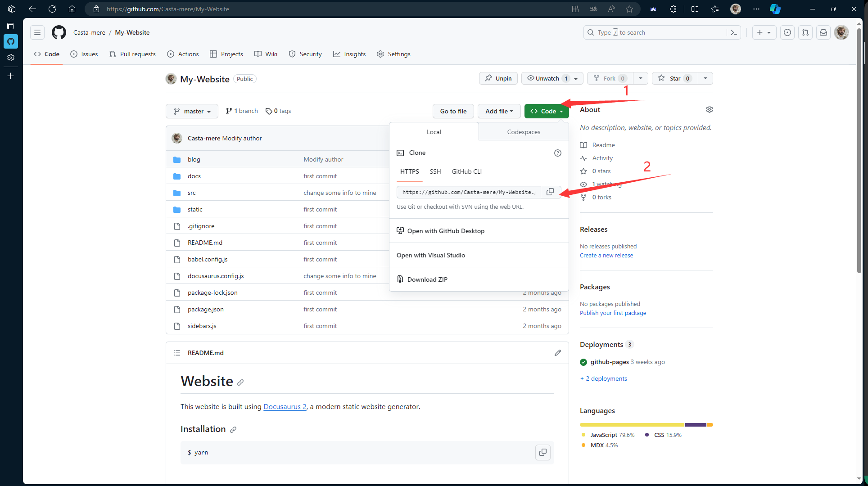The height and width of the screenshot is (486, 868).
Task: Open the browser home page
Action: click(72, 9)
